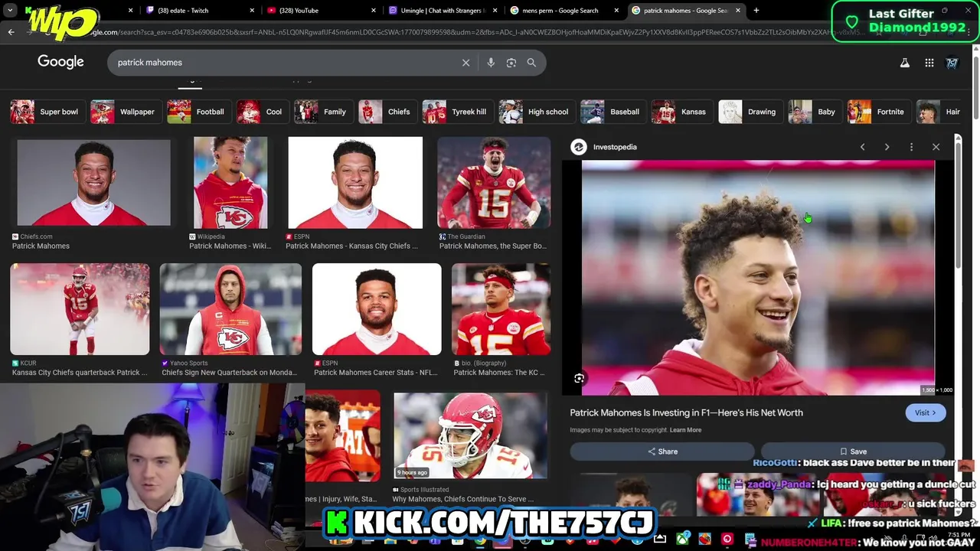Open the Xbox icon in the taskbar

coord(682,539)
